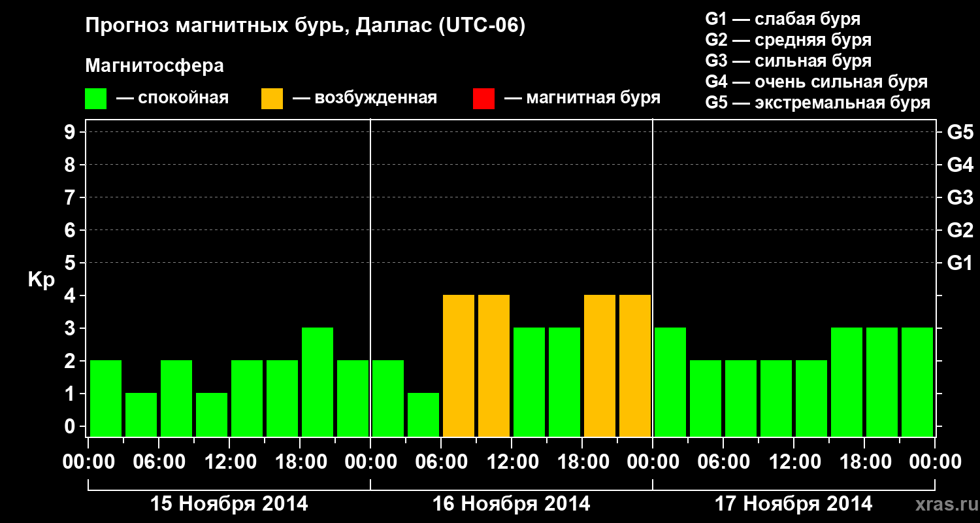Click the '18:00' time label under 17 Ноября

click(864, 462)
